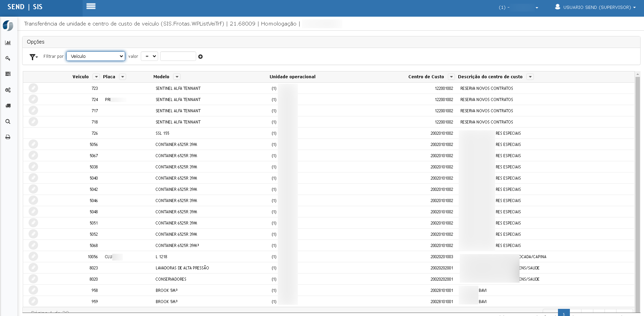Open the stacked list sidebar icon
Screen dimensions: 644x316
[8, 74]
